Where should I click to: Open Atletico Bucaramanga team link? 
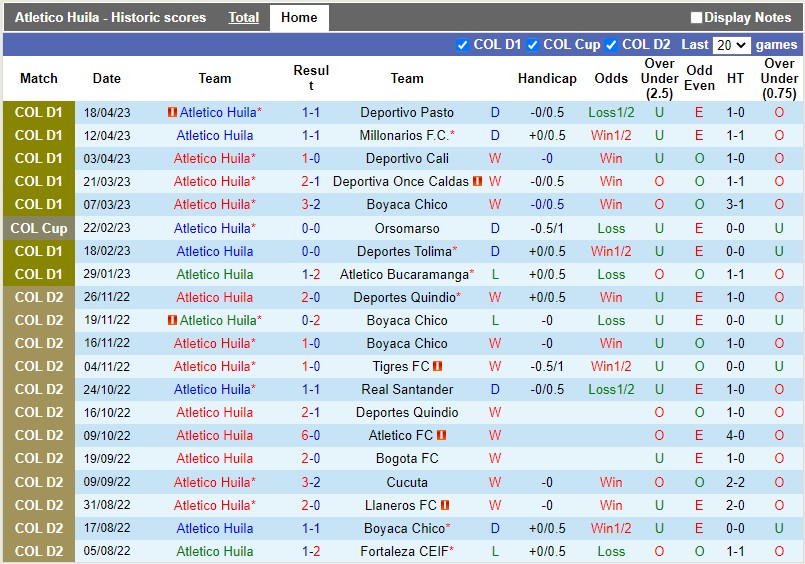[x=407, y=274]
